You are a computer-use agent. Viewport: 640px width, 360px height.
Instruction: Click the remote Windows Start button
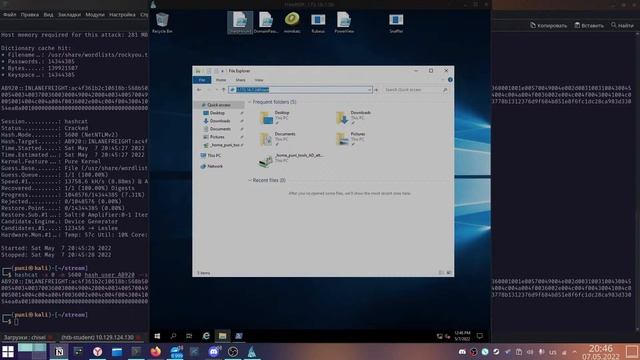pos(157,336)
